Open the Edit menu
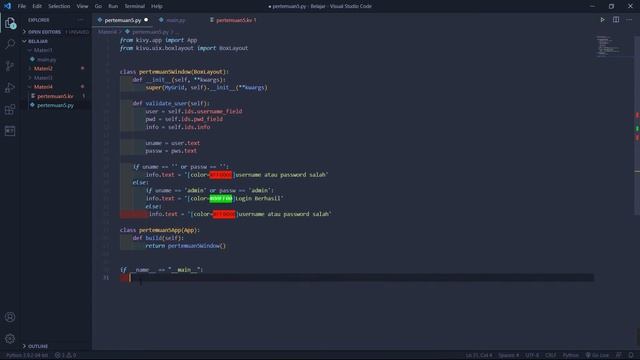This screenshot has height=360, width=640. coord(37,6)
